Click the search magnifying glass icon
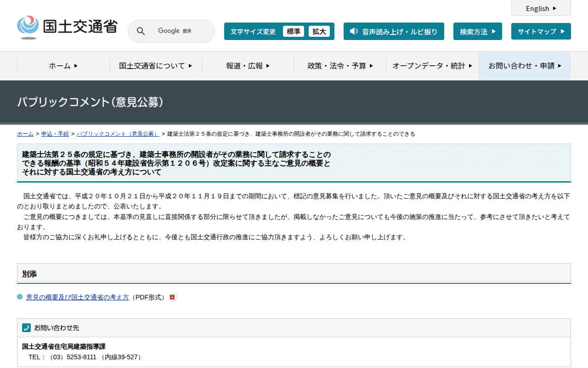The height and width of the screenshot is (368, 588). click(141, 31)
